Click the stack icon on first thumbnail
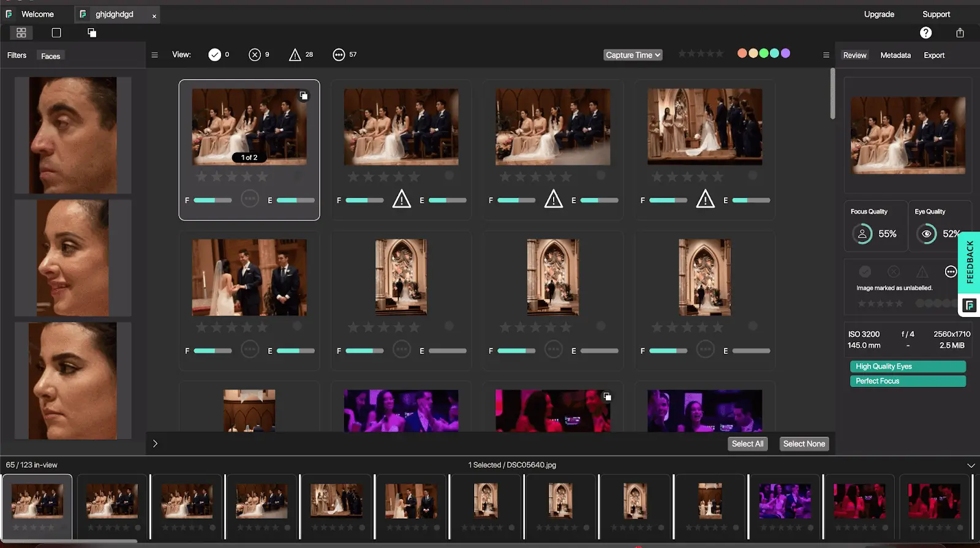980x548 pixels. point(303,96)
